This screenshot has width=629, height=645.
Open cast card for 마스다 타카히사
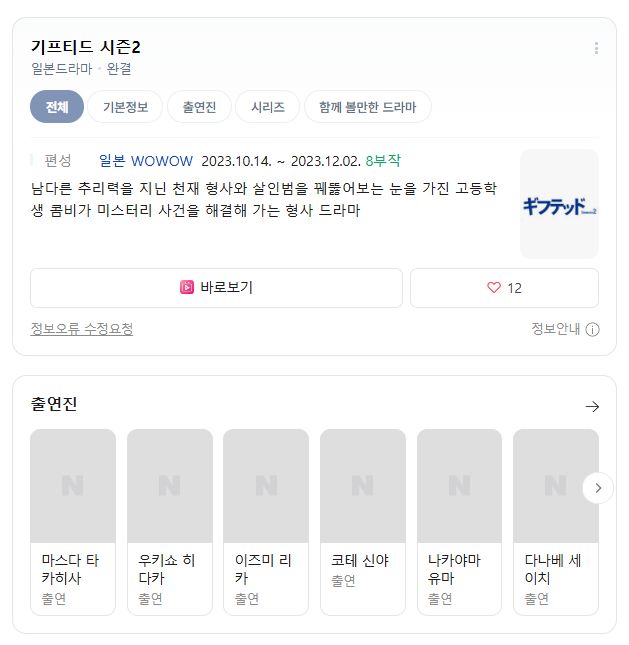(x=73, y=522)
